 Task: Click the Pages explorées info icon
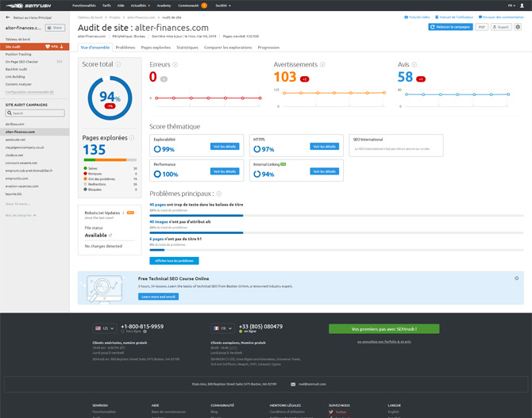[132, 138]
